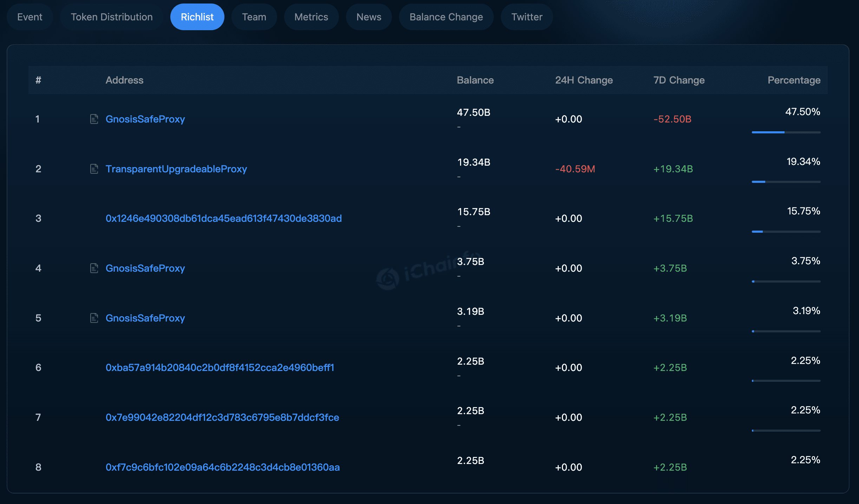The width and height of the screenshot is (859, 504).
Task: Open address 0x7e99042e82204df12c3d783c6795e8b7ddcf3fce
Action: (222, 417)
